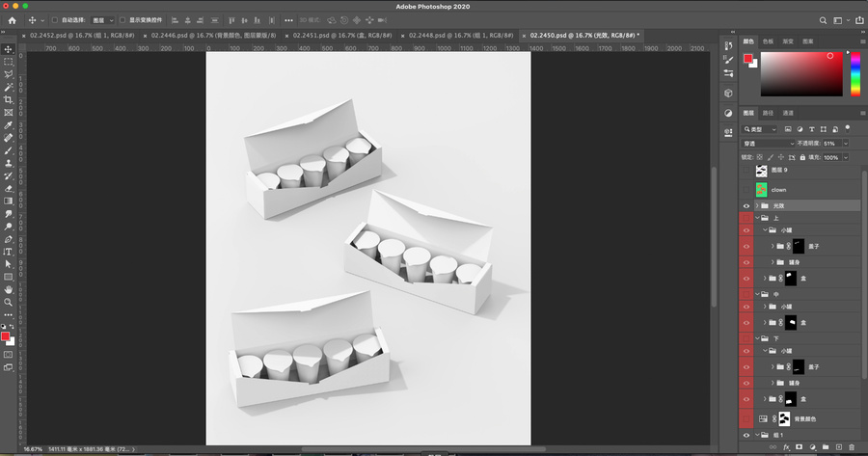Select the Brush tool
Viewport: 868px width, 456px height.
9,150
